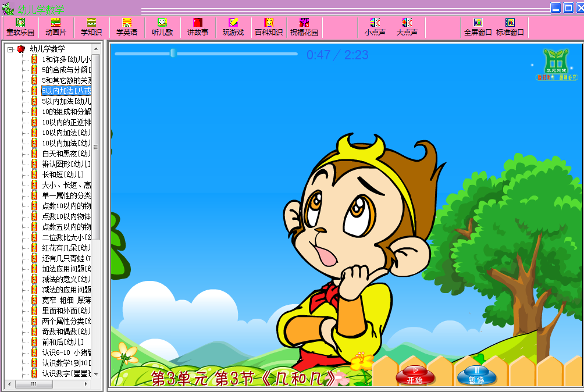This screenshot has height=392, width=584.
Task: Select highlighted lesson 5以内加法[八戒
Action: click(66, 91)
